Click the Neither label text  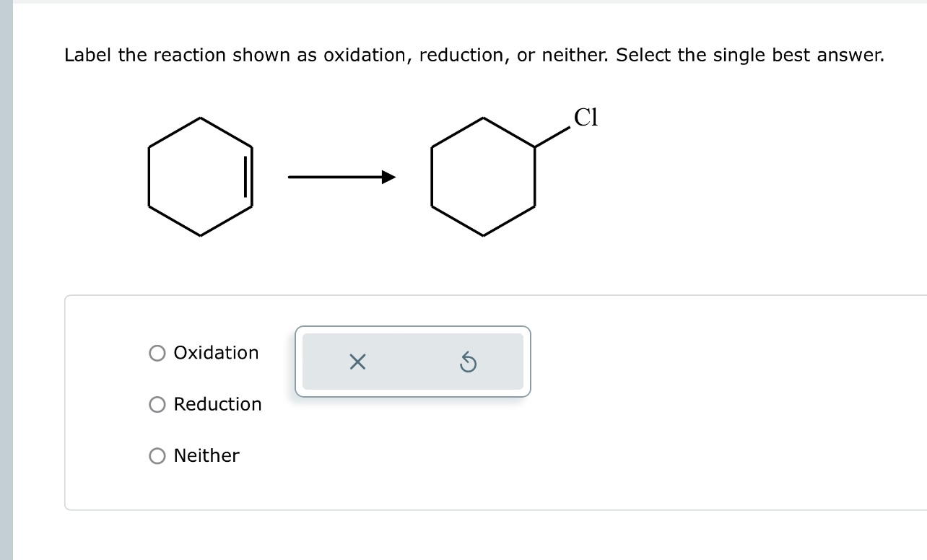(206, 456)
